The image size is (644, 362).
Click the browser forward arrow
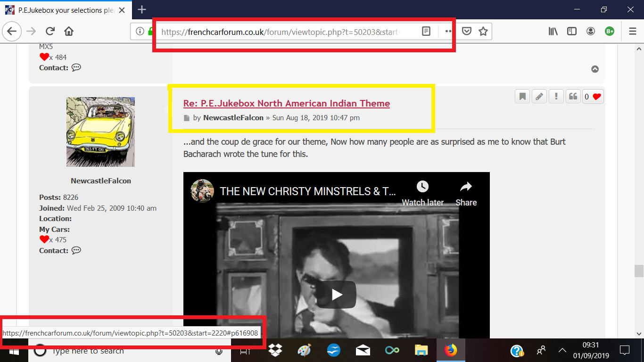31,32
